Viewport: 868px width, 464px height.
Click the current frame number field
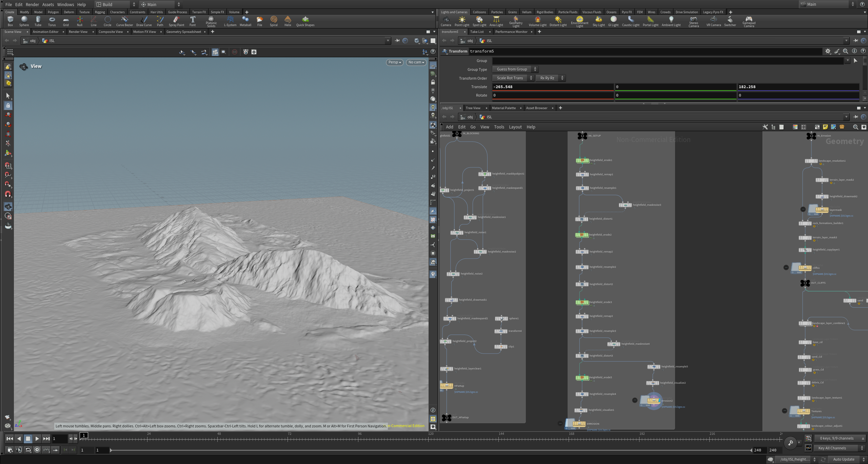(x=60, y=439)
